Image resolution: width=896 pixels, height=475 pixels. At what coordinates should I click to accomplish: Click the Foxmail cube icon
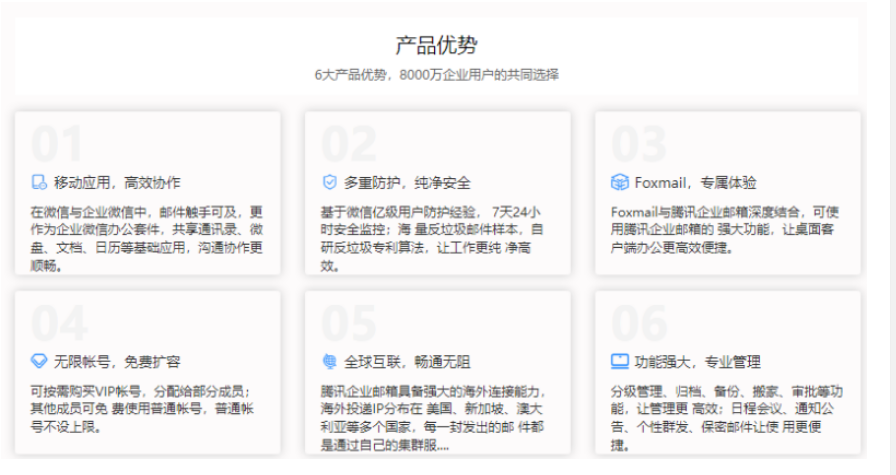point(618,183)
